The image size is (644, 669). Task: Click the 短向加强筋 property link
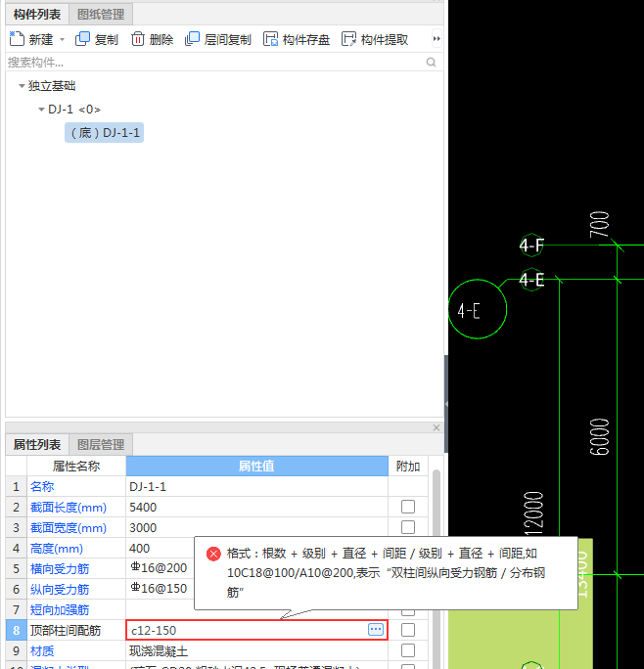(x=60, y=609)
